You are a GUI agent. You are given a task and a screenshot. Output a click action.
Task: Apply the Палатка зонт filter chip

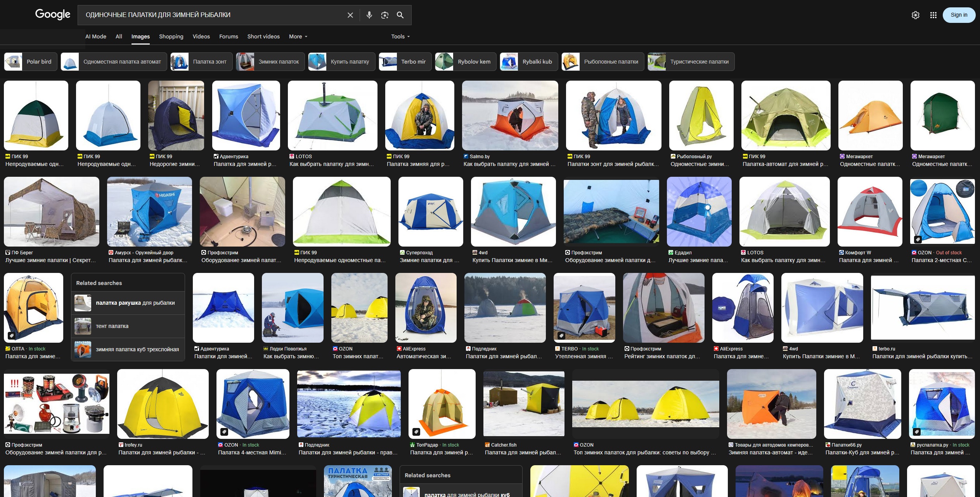(201, 62)
